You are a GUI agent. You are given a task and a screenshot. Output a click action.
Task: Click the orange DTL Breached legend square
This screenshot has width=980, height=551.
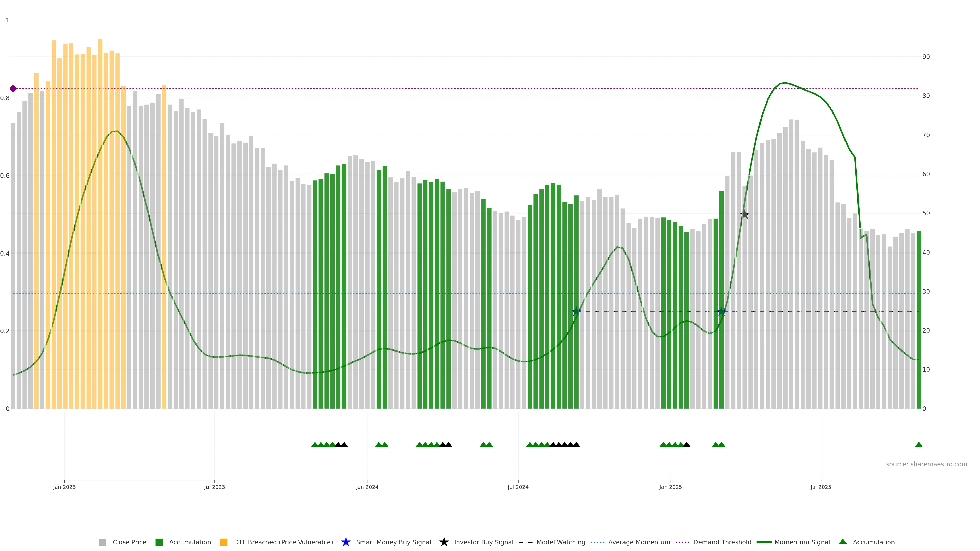tap(224, 542)
